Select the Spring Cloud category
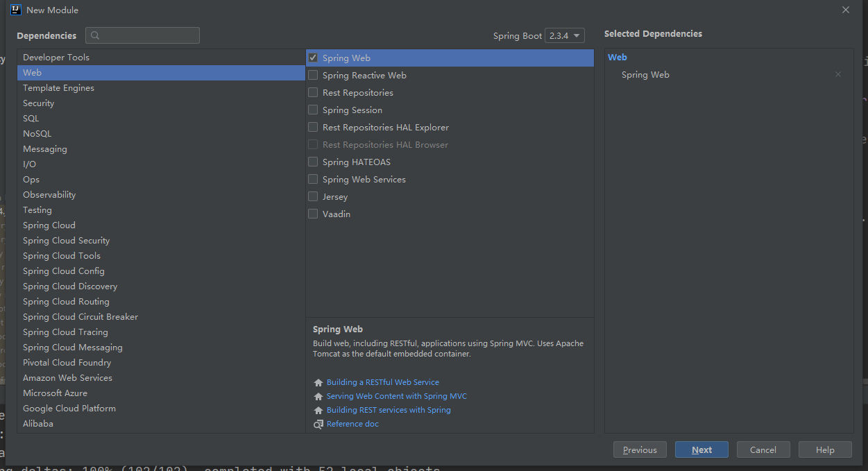Screen dimensions: 868x471 click(161, 225)
